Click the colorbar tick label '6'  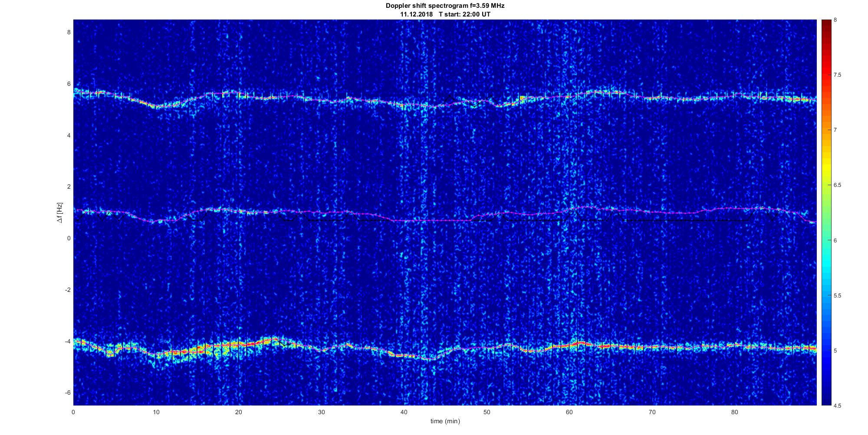coord(835,240)
